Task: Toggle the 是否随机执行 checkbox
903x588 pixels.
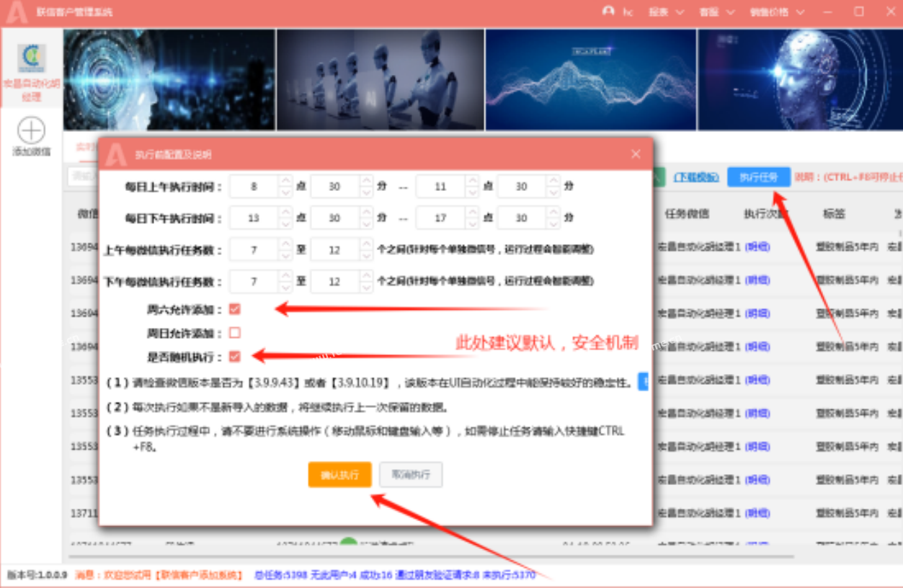Action: point(234,356)
